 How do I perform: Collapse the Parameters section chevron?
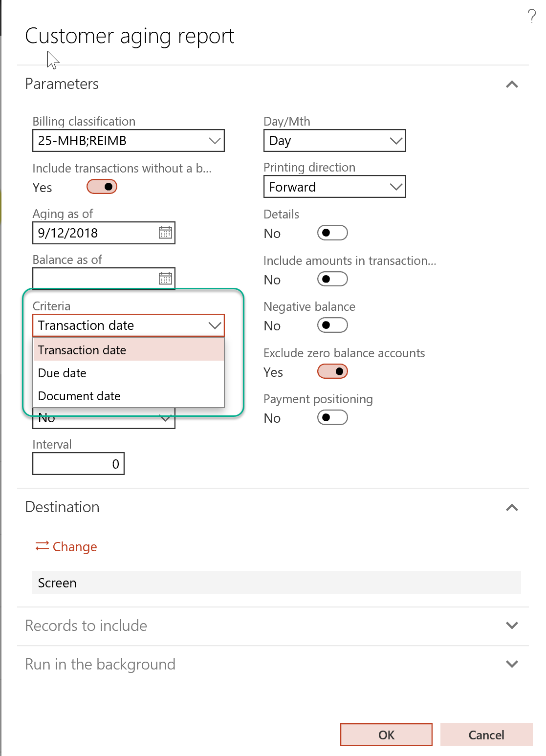click(512, 85)
